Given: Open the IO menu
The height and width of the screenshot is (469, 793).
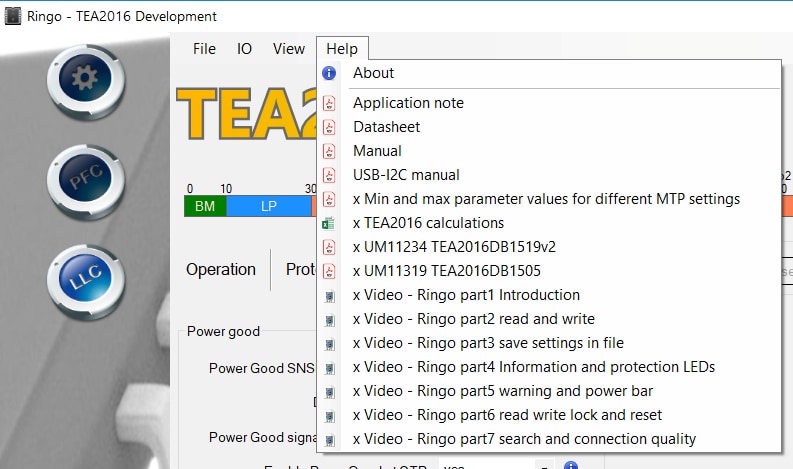Looking at the screenshot, I should point(244,49).
